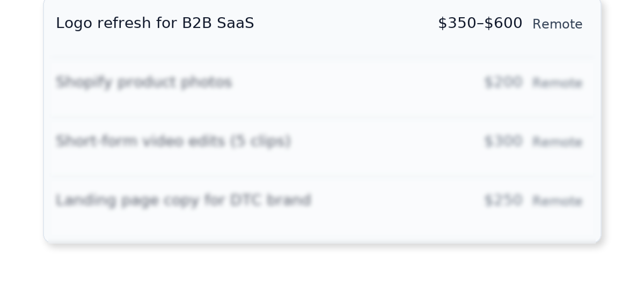The height and width of the screenshot is (307, 644).
Task: Click the divider below the Logo refresh row
Action: pos(322,58)
